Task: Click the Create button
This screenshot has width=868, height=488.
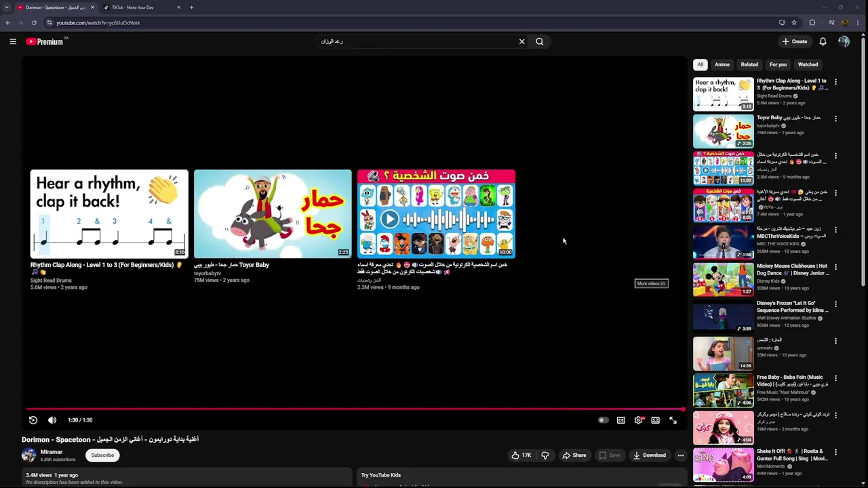Action: tap(795, 41)
